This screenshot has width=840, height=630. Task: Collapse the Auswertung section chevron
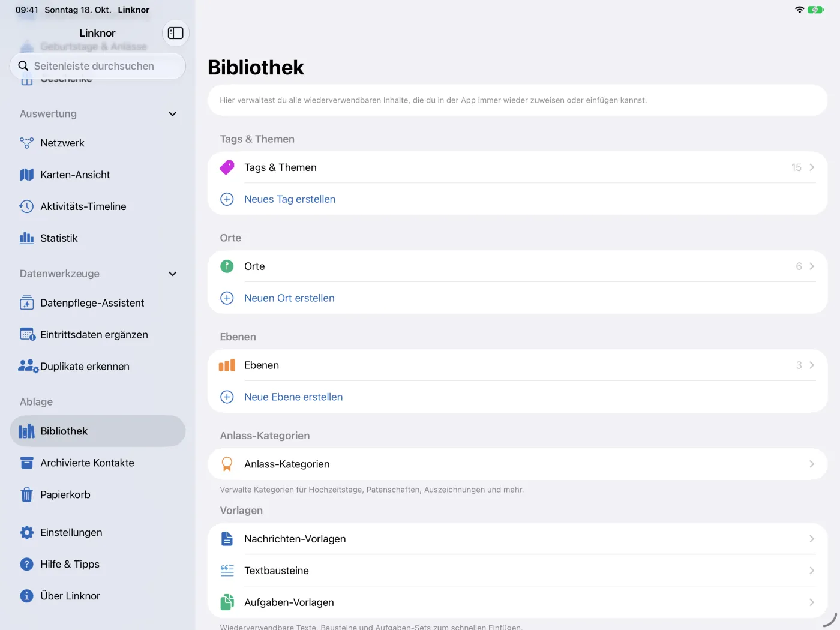click(x=173, y=114)
